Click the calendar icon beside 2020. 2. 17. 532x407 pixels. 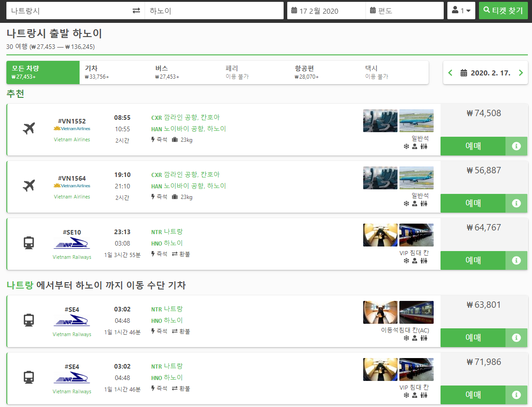tap(463, 73)
